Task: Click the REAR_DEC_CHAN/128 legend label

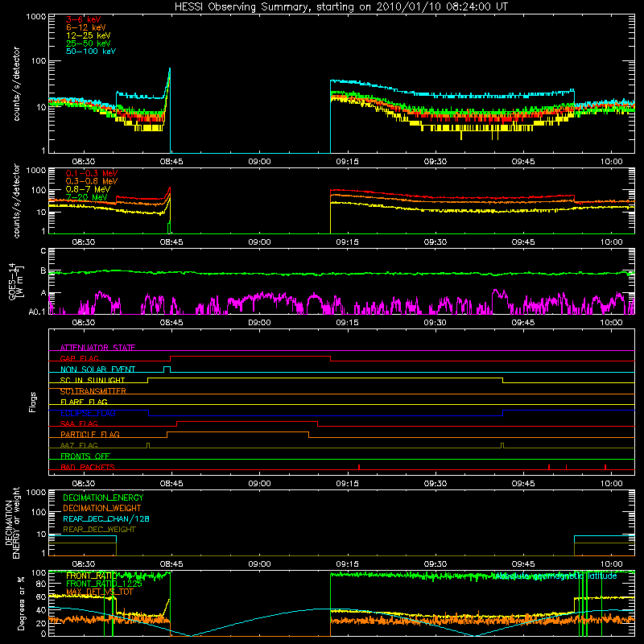Action: point(106,518)
